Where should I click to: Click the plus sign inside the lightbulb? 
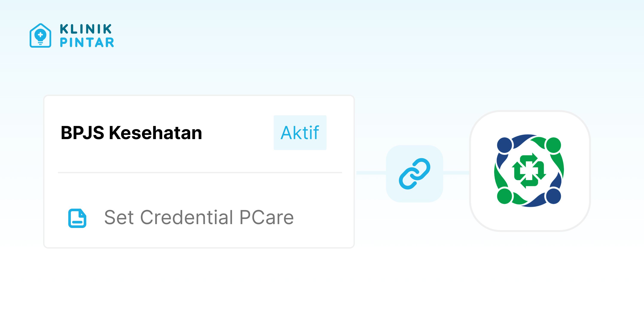40,35
